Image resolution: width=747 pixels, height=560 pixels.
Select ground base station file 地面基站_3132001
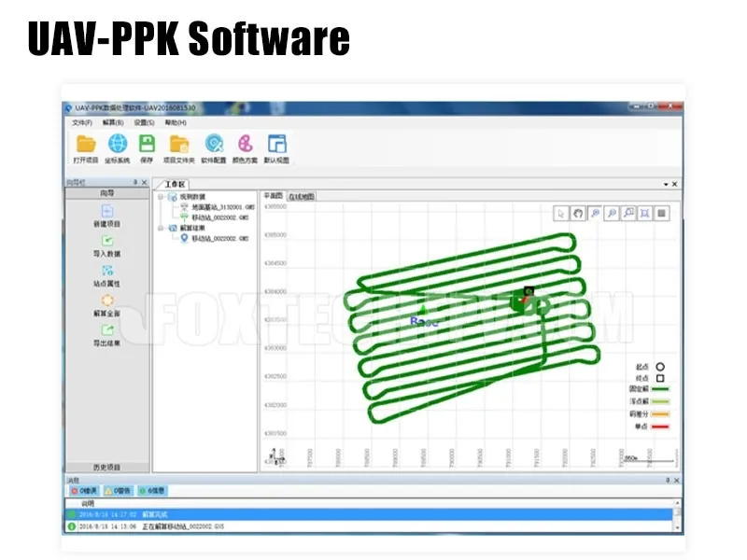pyautogui.click(x=223, y=207)
